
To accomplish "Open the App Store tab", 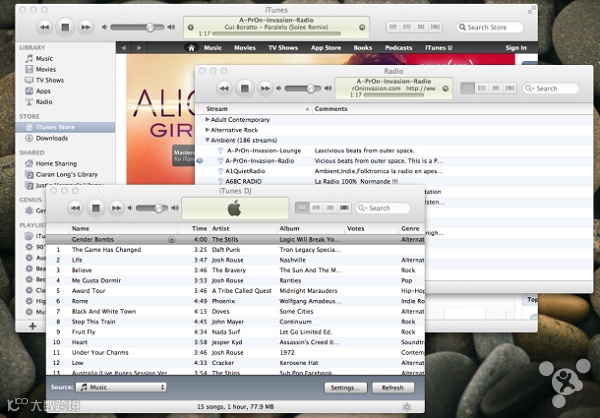I will point(326,48).
